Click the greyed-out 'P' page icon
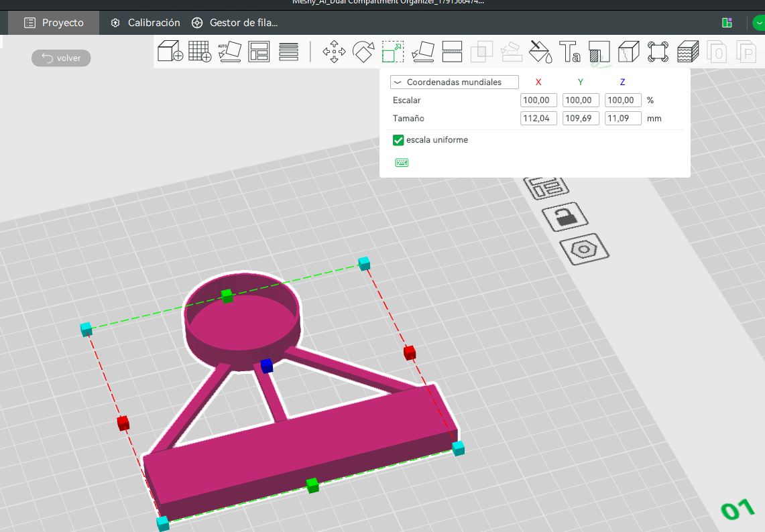765x532 pixels. pos(746,52)
